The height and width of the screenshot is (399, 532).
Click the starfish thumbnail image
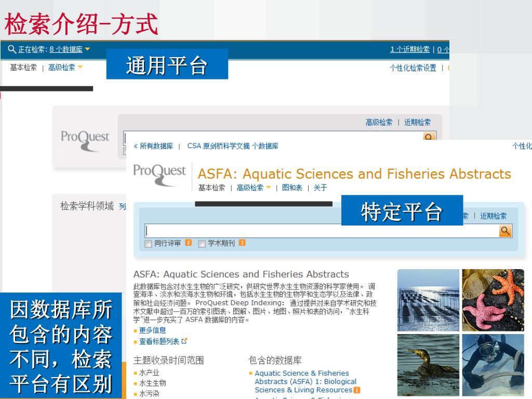tap(493, 300)
